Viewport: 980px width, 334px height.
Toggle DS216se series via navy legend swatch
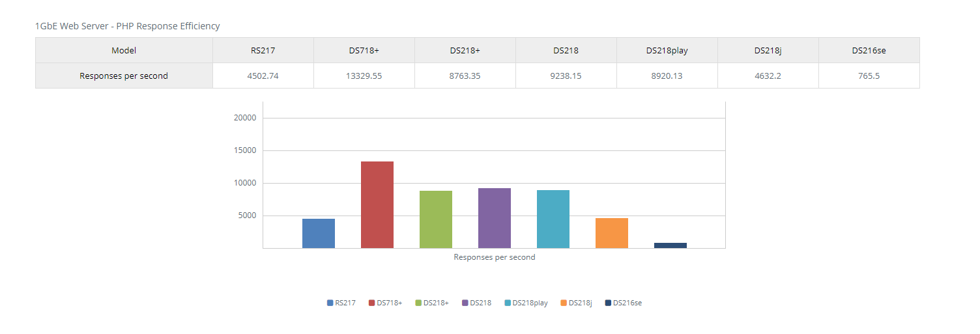(x=608, y=303)
